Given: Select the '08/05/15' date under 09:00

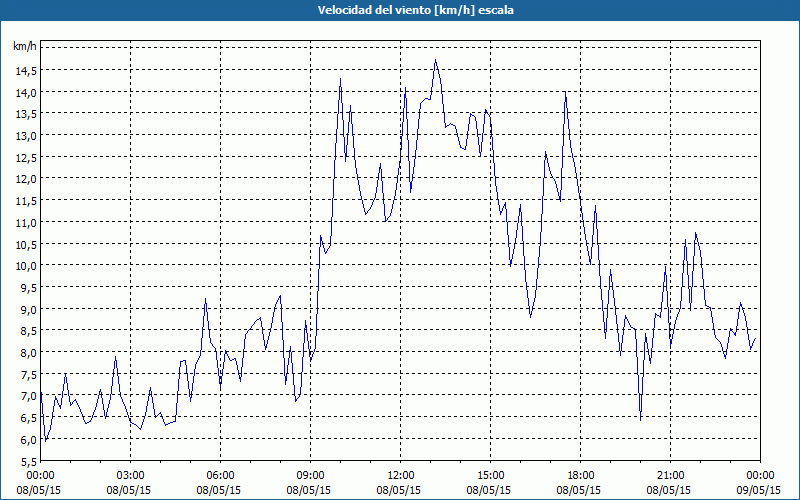Looking at the screenshot, I should (309, 490).
